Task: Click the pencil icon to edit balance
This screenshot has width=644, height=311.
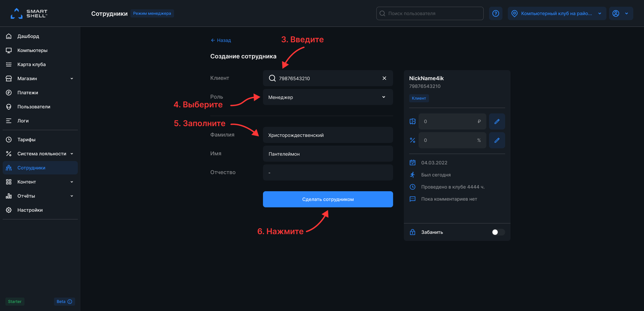Action: 497,121
